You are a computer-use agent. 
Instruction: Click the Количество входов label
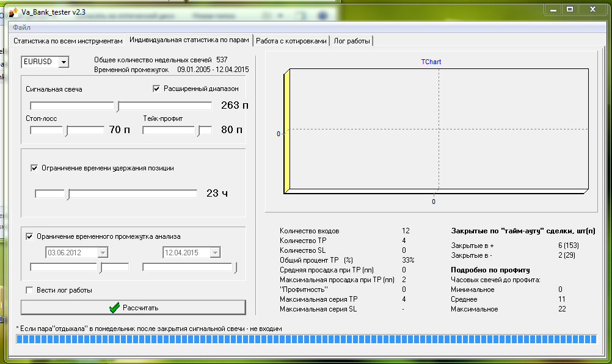pos(309,231)
